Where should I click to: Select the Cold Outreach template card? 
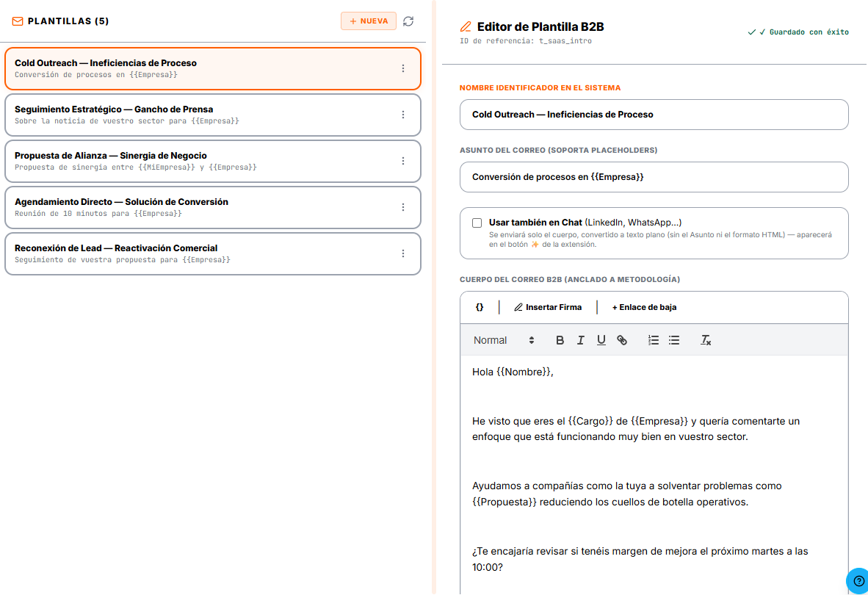point(213,68)
